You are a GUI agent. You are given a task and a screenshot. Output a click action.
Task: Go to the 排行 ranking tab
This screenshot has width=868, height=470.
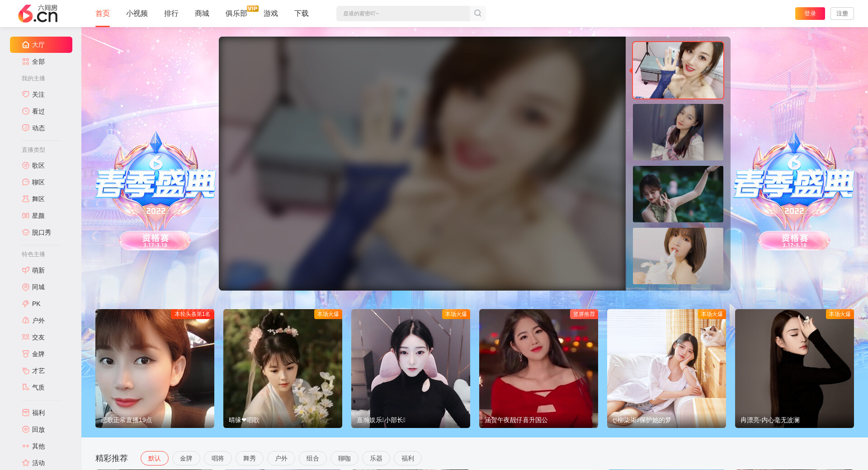click(x=171, y=14)
